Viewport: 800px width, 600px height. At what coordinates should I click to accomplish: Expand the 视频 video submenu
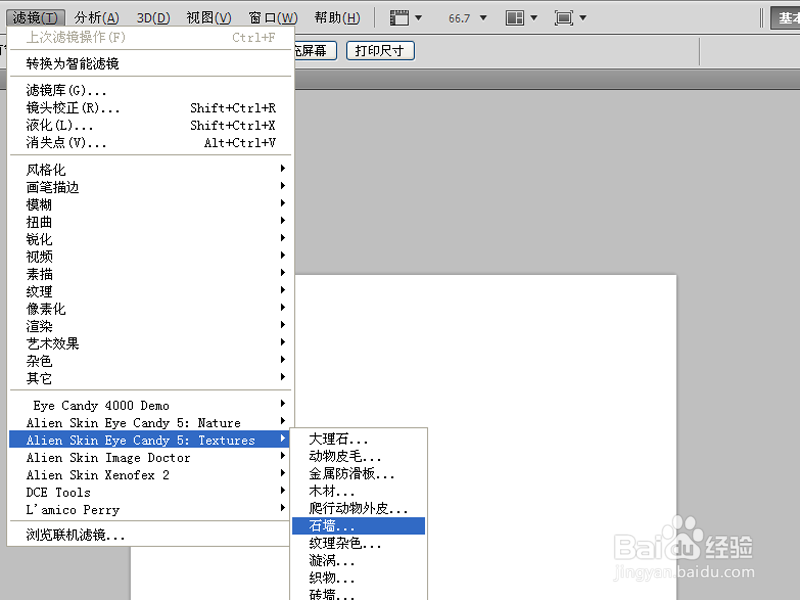(x=151, y=256)
